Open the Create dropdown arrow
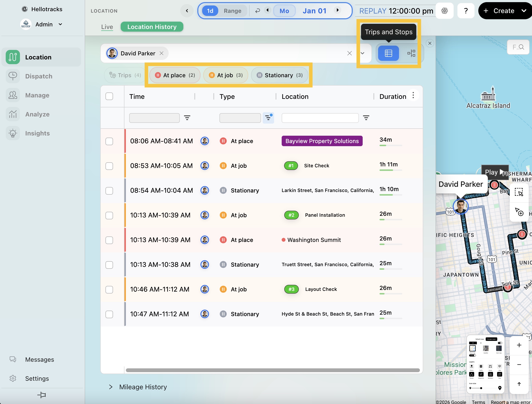Image resolution: width=532 pixels, height=404 pixels. coord(524,11)
